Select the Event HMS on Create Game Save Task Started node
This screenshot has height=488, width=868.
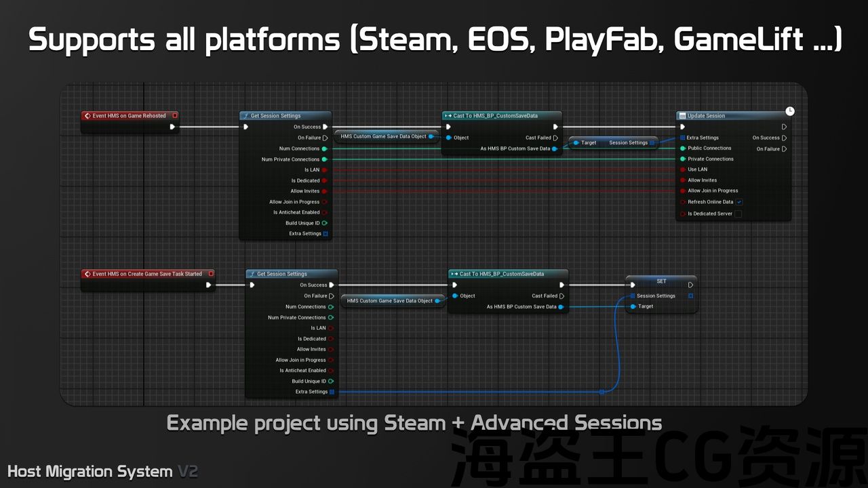[x=147, y=274]
